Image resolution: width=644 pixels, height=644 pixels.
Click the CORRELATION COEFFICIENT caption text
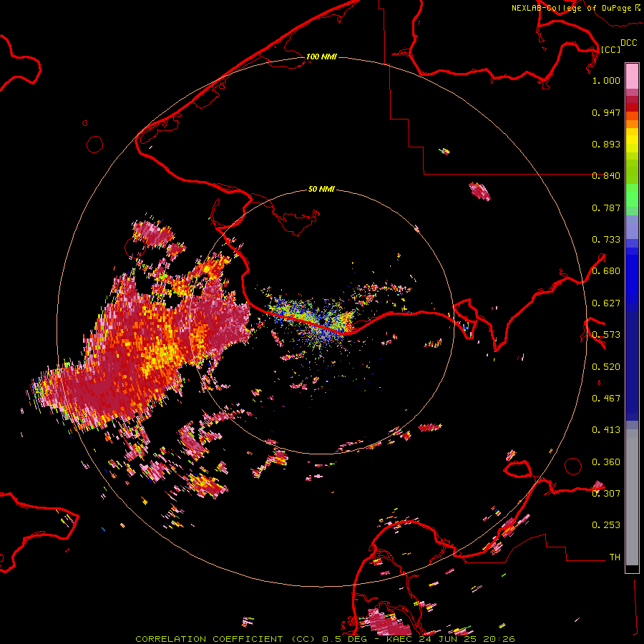point(209,639)
